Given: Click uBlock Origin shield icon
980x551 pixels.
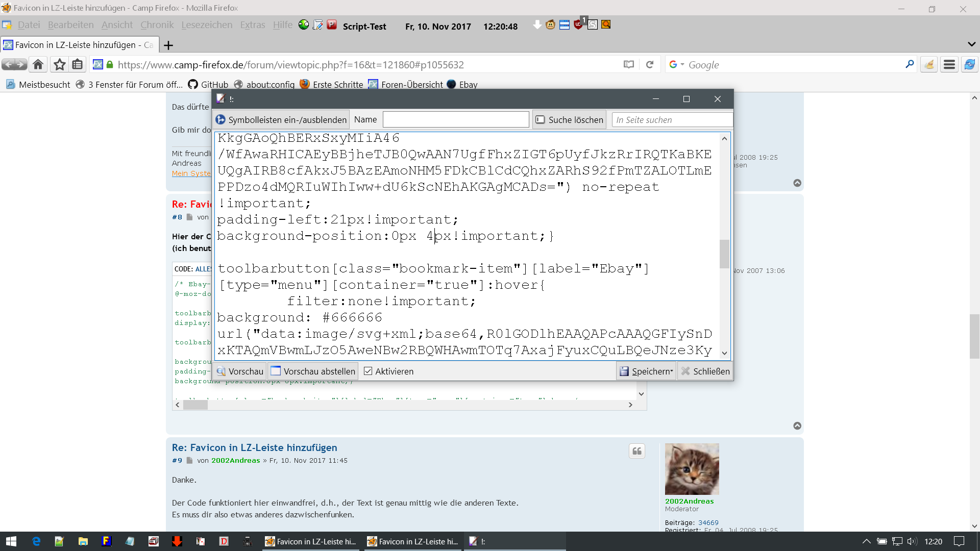Looking at the screenshot, I should pos(578,24).
